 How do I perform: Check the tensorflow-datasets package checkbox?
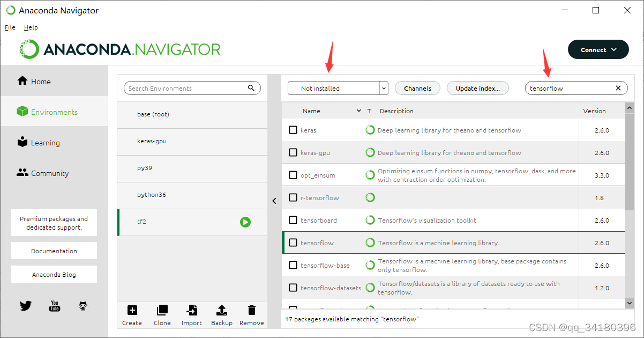[x=293, y=288]
